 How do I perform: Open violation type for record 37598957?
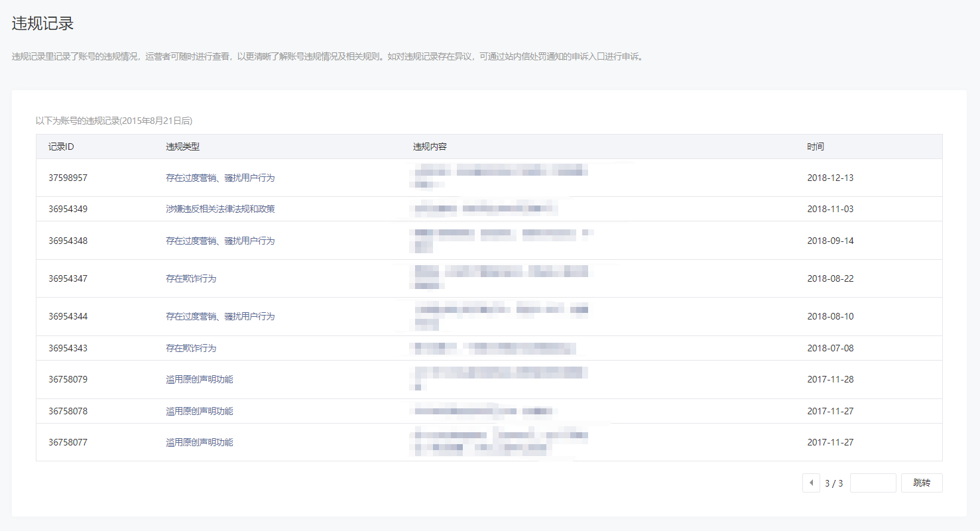point(220,178)
